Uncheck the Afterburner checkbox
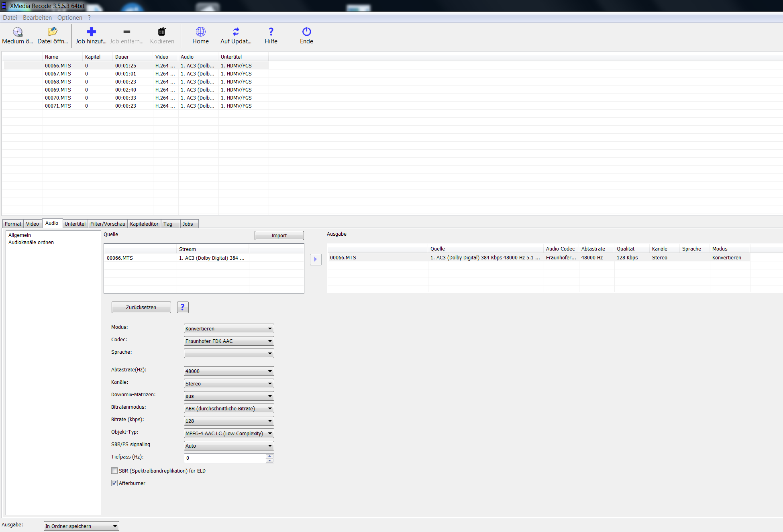 tap(114, 483)
